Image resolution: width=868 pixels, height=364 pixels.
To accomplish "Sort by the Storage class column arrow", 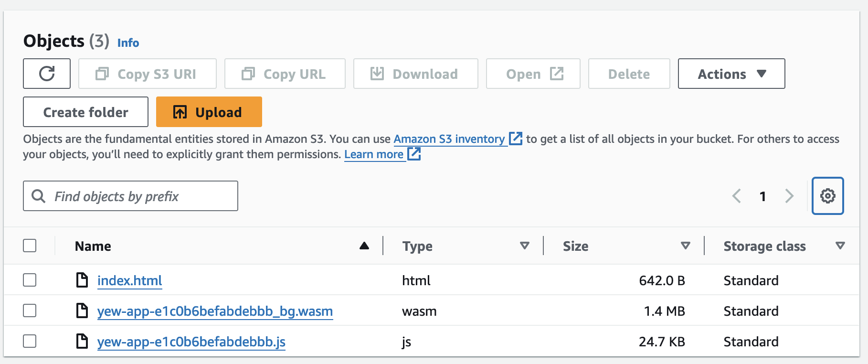I will (840, 246).
